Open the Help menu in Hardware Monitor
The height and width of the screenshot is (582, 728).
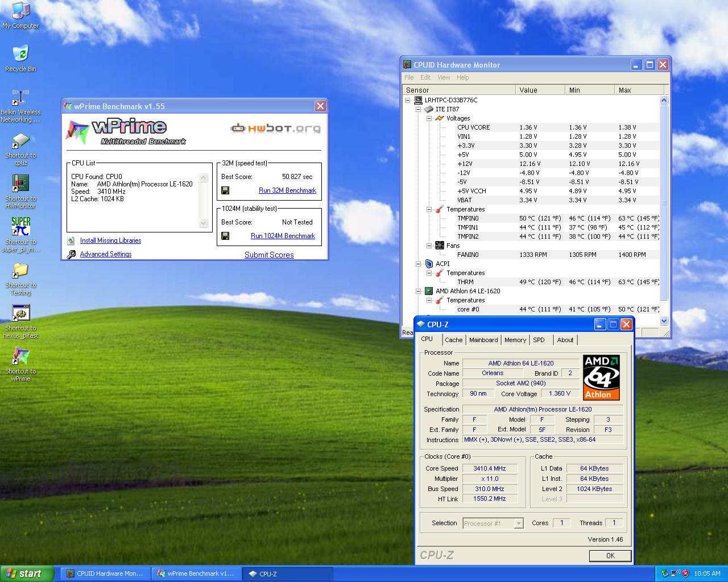click(463, 77)
